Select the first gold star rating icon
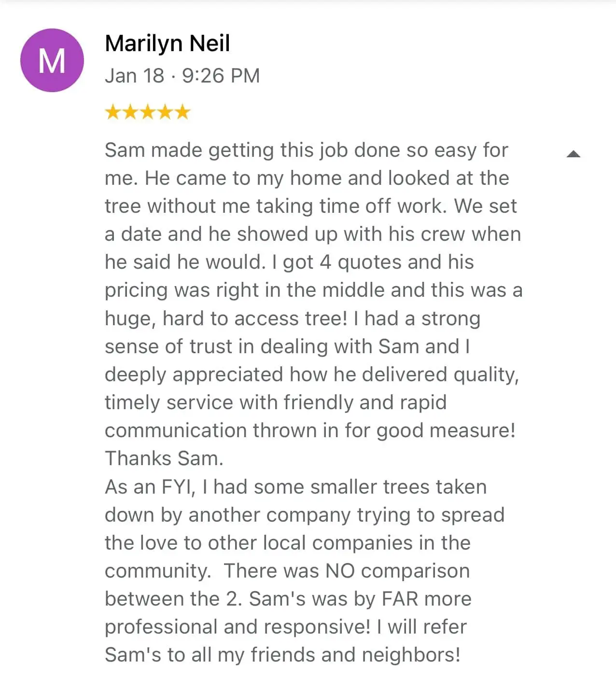 [113, 112]
